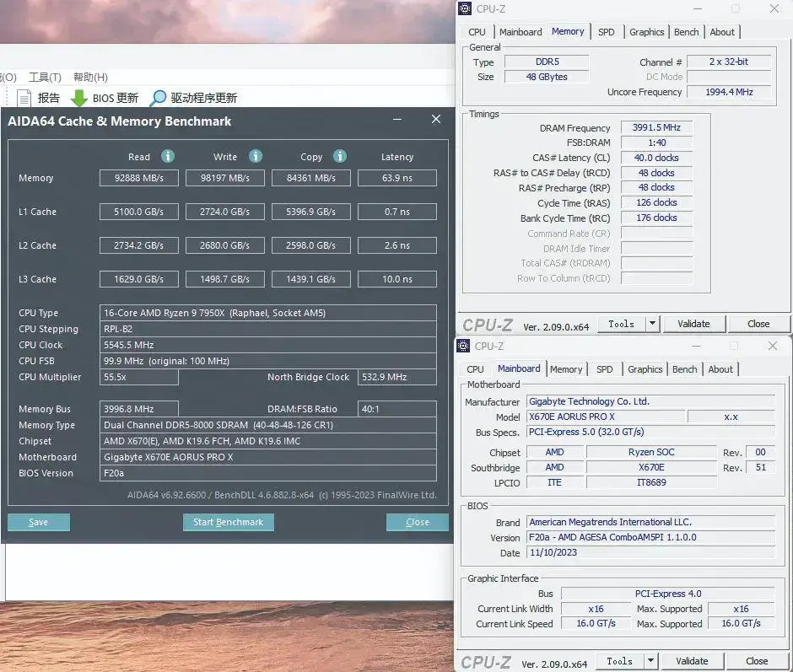Click the Memory Read value field

pyautogui.click(x=138, y=178)
